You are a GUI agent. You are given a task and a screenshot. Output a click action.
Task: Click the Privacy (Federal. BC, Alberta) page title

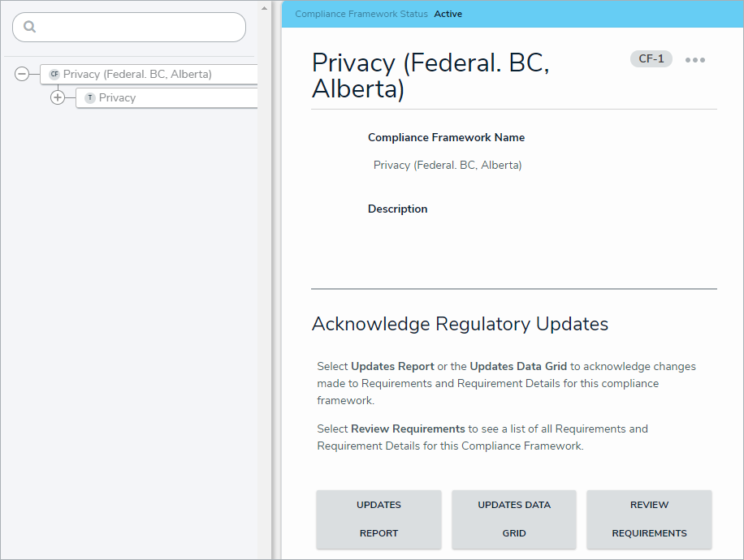(430, 75)
